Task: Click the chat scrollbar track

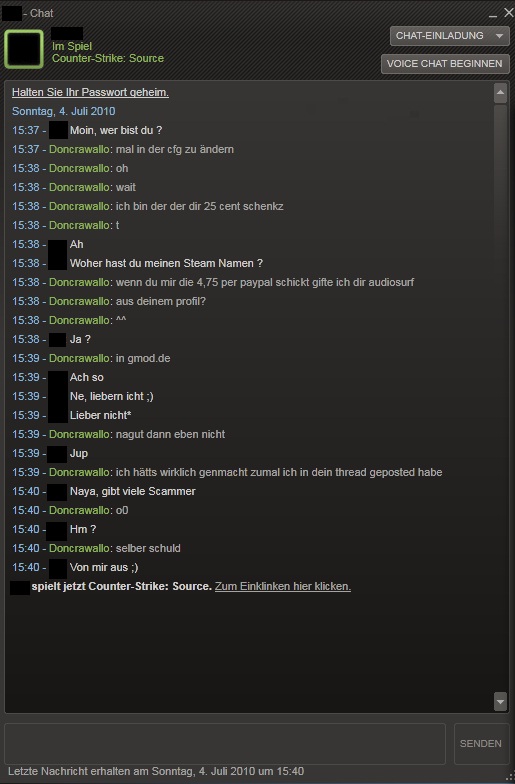Action: [x=500, y=398]
